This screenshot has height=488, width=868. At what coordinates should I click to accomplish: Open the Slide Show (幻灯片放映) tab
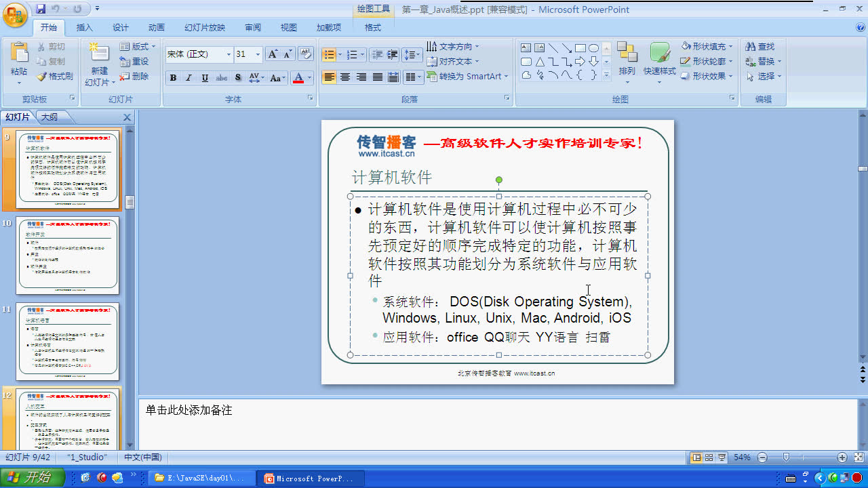click(205, 28)
